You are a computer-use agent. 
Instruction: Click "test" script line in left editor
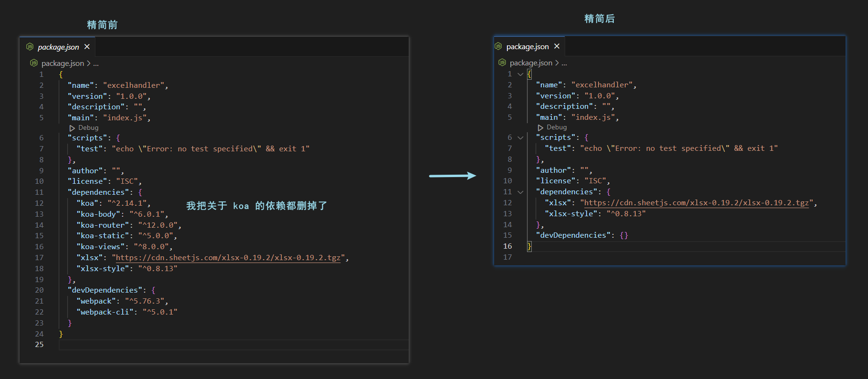(193, 149)
